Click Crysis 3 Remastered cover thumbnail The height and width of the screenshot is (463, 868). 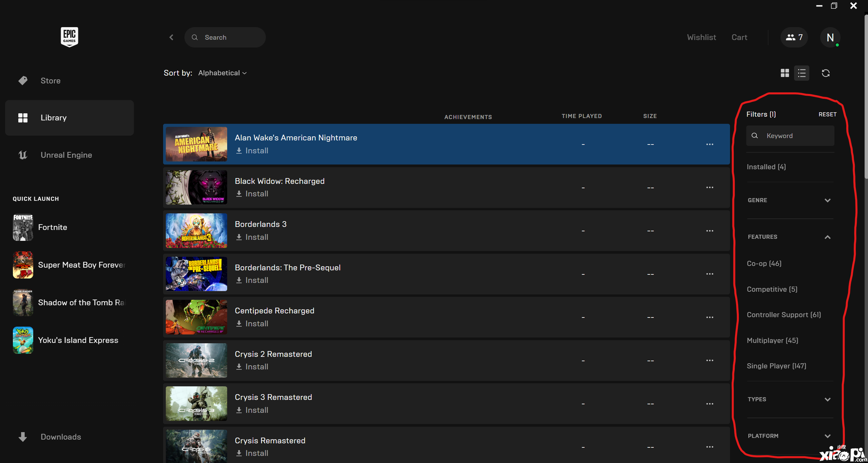[x=196, y=404]
